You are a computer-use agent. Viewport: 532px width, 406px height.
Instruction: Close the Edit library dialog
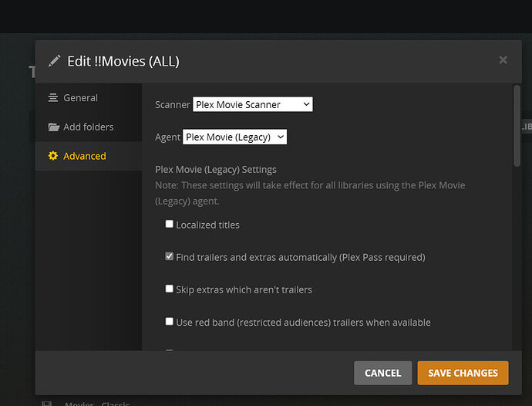(x=503, y=60)
